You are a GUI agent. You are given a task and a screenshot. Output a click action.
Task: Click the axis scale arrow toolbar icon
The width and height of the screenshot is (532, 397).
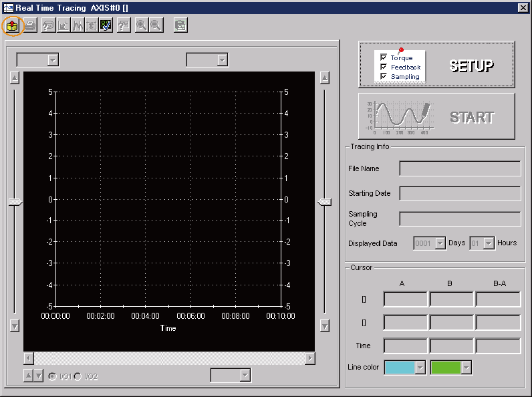(63, 25)
